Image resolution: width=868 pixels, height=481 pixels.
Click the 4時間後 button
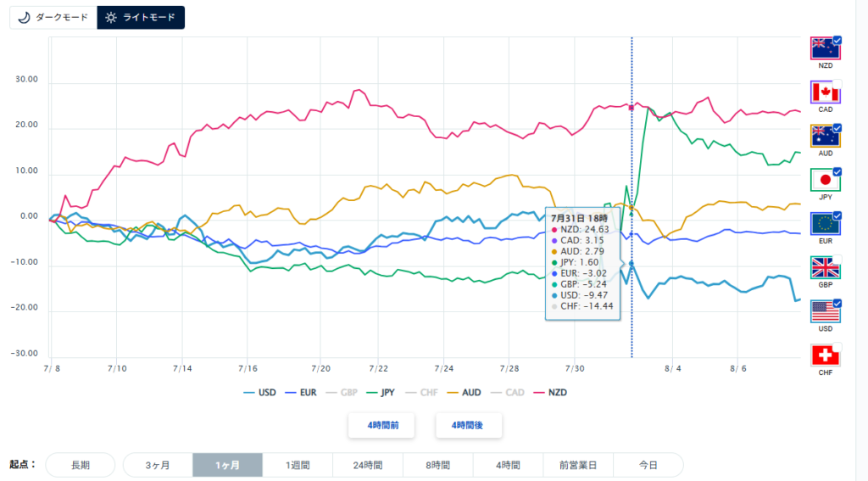click(468, 426)
